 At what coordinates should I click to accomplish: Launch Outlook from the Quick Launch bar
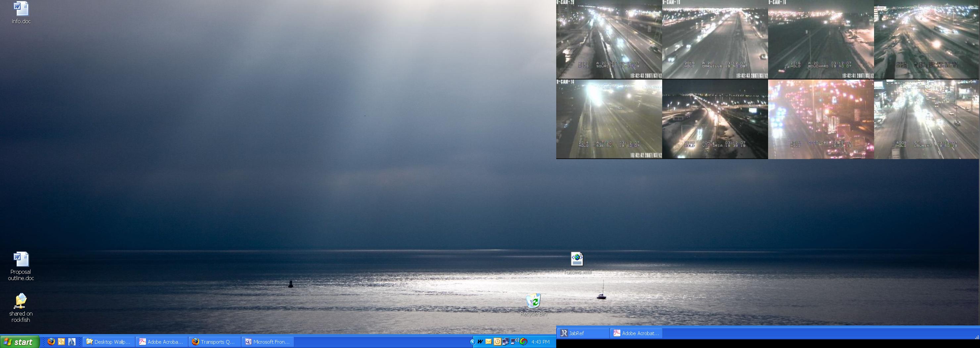point(61,341)
